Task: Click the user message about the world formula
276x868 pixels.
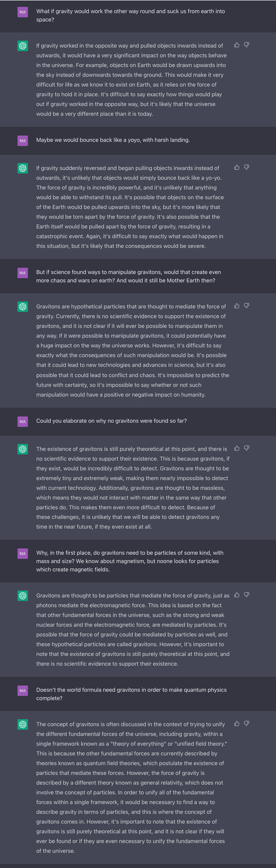Action: click(131, 694)
